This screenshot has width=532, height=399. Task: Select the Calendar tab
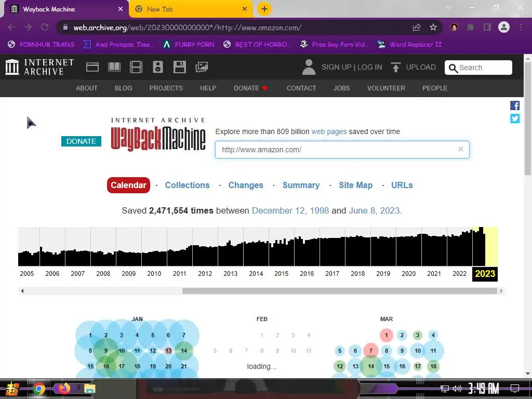coord(128,185)
